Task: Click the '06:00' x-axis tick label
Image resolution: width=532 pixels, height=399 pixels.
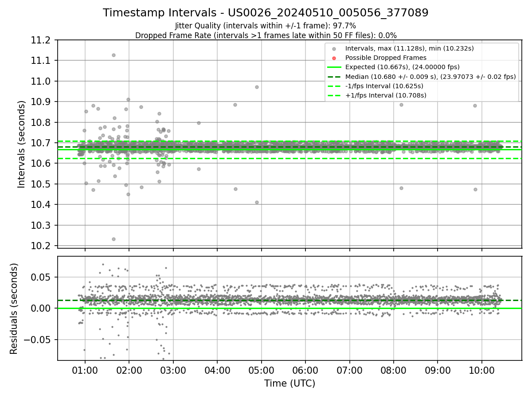Action: point(305,371)
